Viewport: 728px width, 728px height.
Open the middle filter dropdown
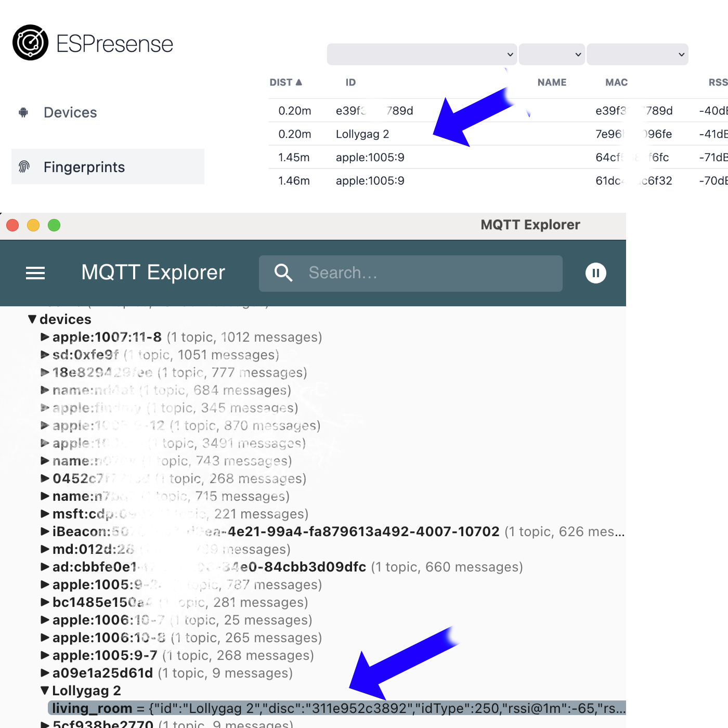coord(551,54)
